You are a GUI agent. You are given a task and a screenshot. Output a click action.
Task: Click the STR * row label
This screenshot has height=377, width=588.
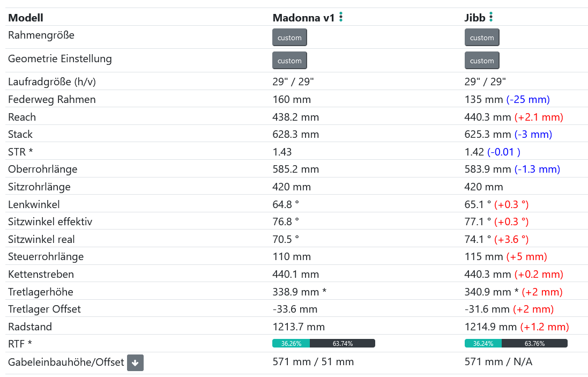20,152
